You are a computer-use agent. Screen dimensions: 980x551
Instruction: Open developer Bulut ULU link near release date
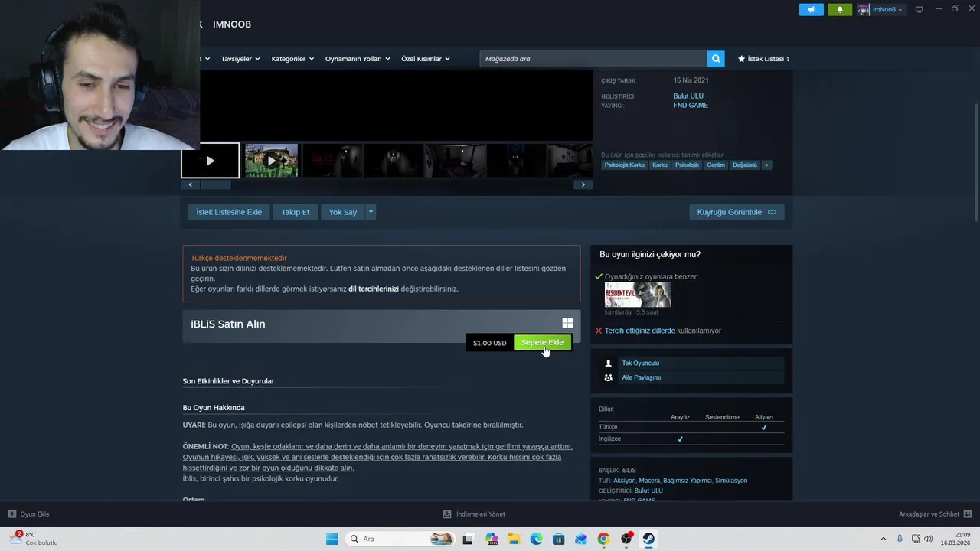click(x=688, y=96)
